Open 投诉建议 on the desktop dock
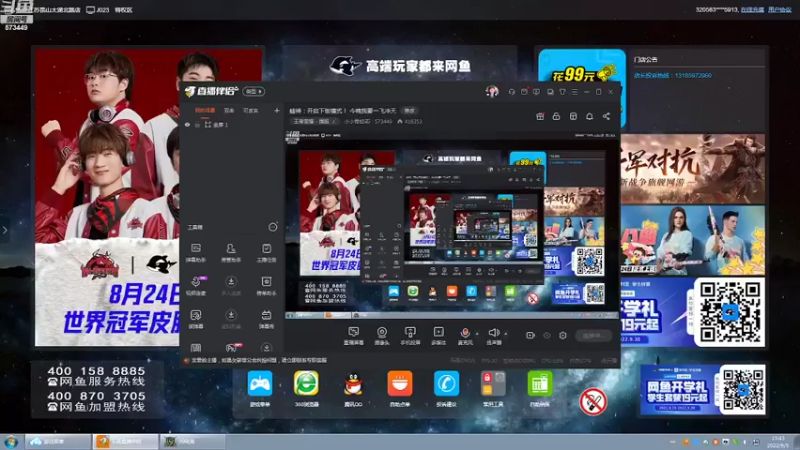 point(446,389)
